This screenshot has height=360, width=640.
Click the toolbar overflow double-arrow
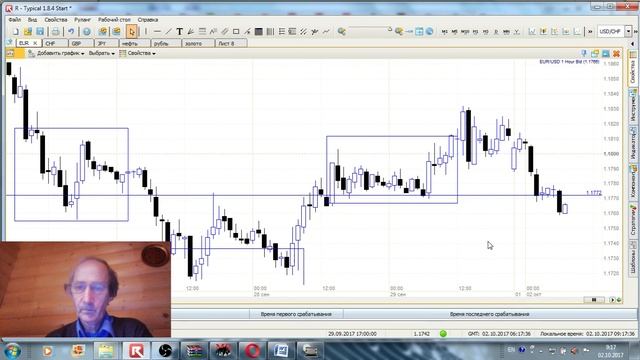coord(590,31)
